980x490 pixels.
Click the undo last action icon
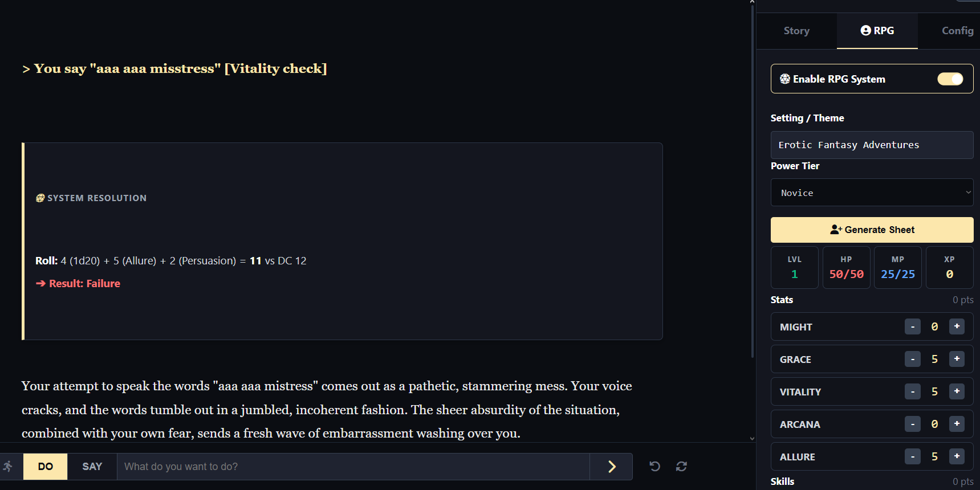click(655, 467)
